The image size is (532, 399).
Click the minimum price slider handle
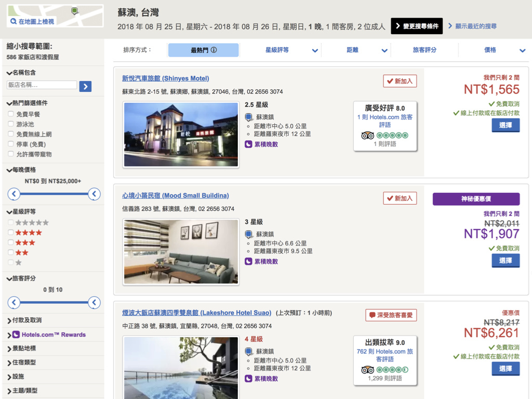point(14,194)
